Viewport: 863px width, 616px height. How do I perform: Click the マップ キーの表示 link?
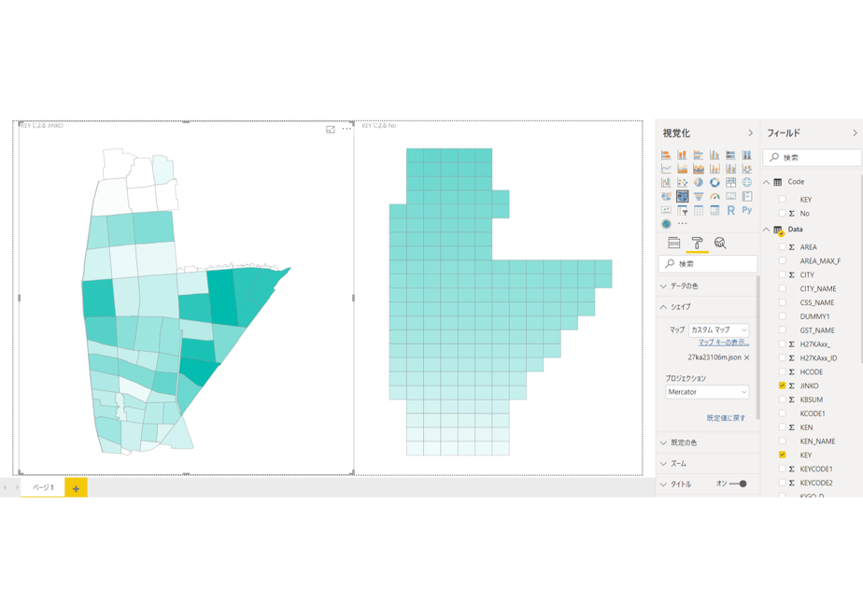pyautogui.click(x=724, y=343)
